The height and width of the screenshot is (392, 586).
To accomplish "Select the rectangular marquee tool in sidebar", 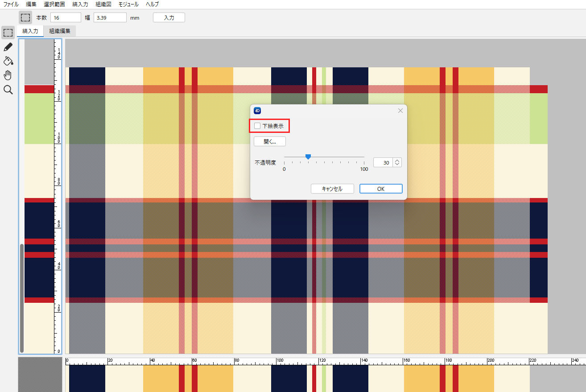I will coord(8,32).
